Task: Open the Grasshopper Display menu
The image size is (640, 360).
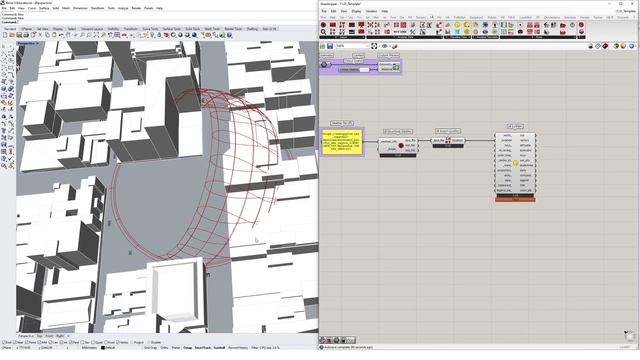Action: tap(356, 11)
